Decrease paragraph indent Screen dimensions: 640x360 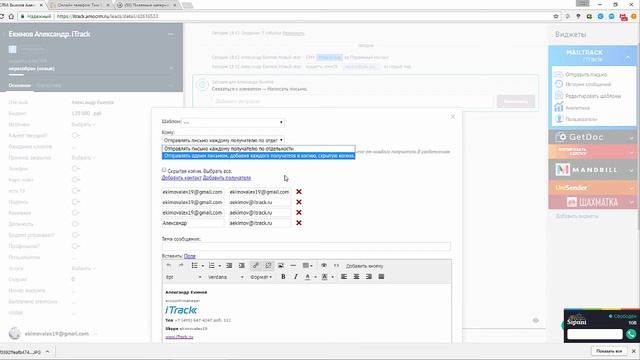click(229, 266)
